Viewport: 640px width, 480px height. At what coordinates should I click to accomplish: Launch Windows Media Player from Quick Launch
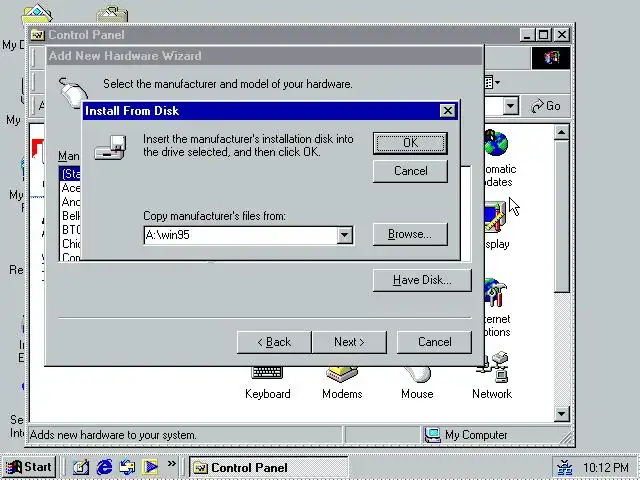pos(150,467)
